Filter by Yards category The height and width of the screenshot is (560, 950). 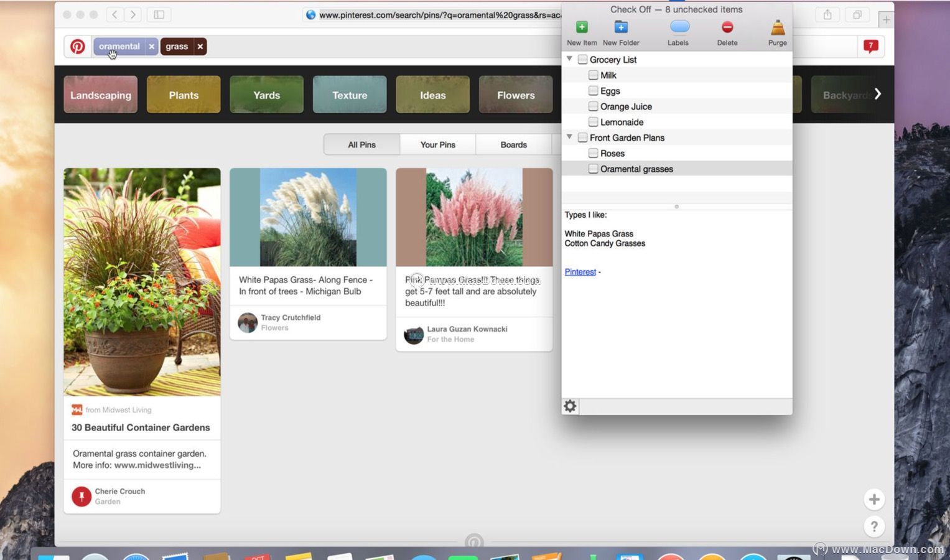coord(267,95)
